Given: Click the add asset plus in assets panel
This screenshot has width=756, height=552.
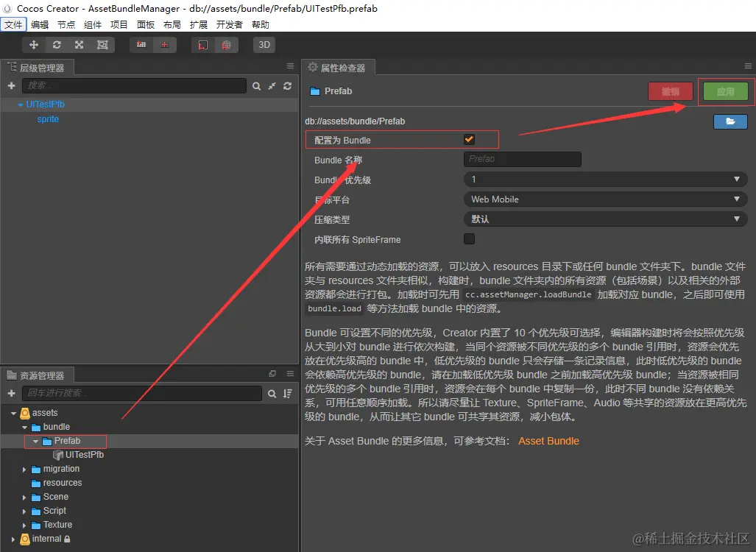Looking at the screenshot, I should (x=12, y=393).
